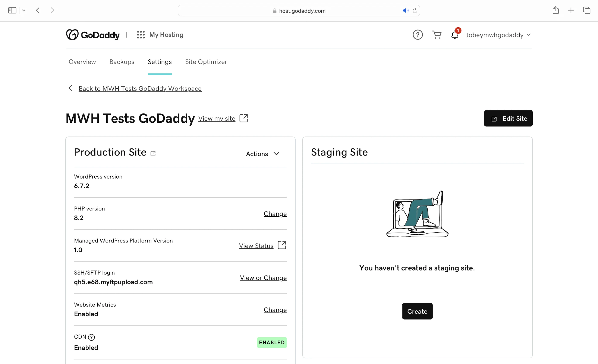Change the PHP version
Viewport: 598px width, 364px height.
point(275,214)
